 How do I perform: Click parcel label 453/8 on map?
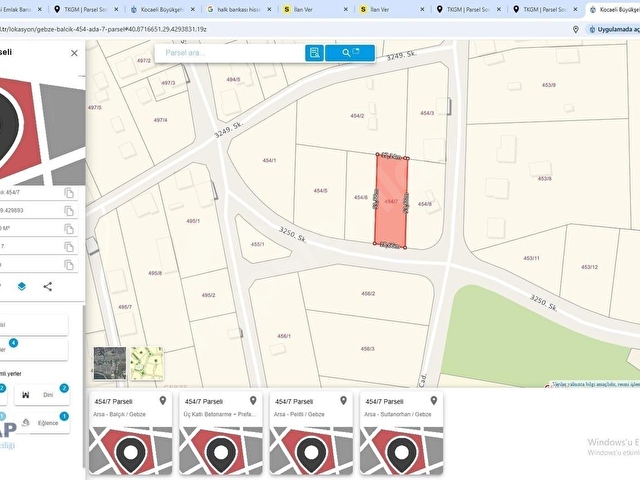pos(545,179)
